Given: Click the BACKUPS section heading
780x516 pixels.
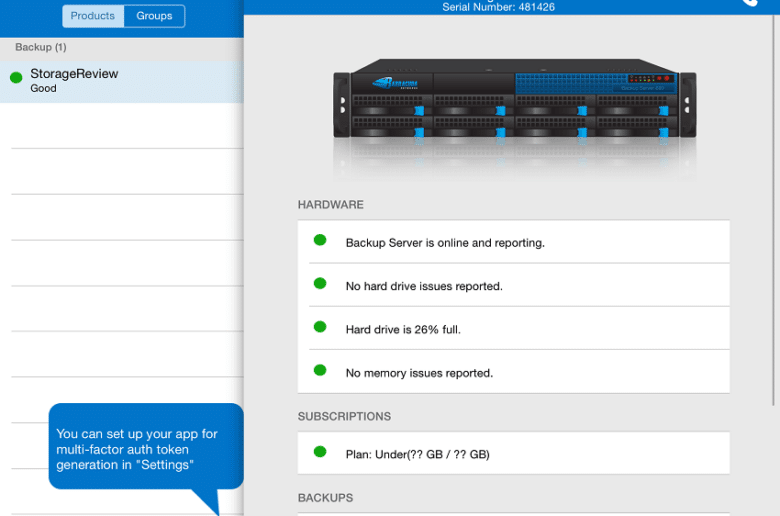Looking at the screenshot, I should tap(325, 498).
